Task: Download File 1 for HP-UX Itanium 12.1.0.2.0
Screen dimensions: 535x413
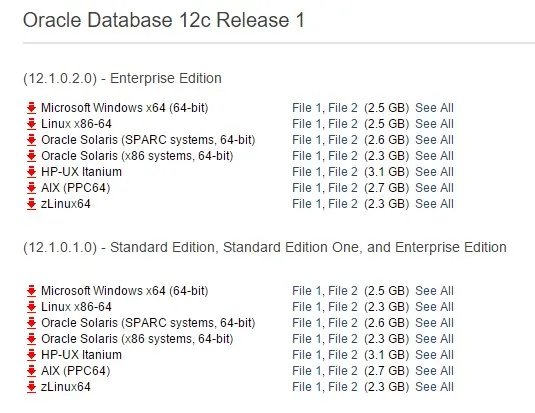Action: tap(306, 172)
